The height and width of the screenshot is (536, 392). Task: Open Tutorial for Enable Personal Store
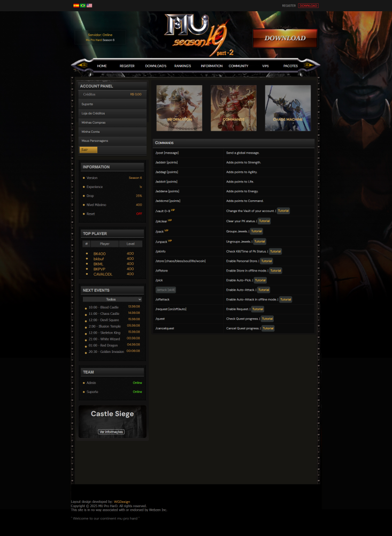point(266,261)
